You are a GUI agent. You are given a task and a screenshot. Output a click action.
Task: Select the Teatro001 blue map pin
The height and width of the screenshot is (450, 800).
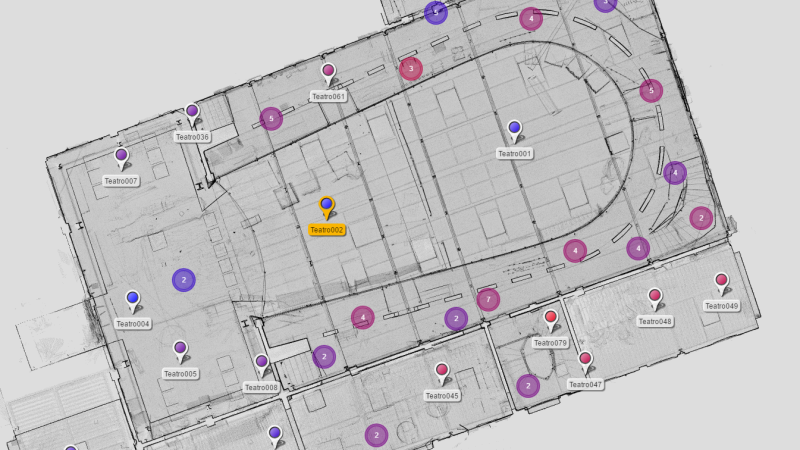click(514, 129)
